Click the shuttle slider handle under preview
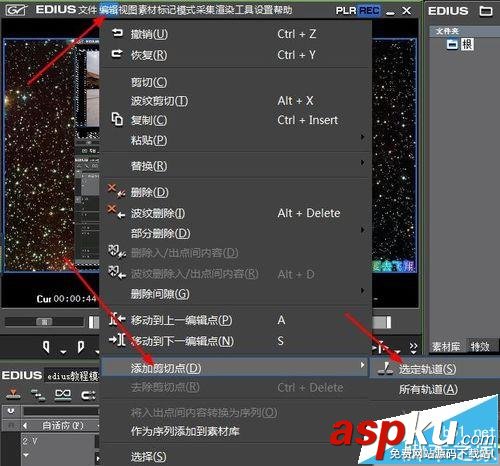500x466 pixels. 44,322
